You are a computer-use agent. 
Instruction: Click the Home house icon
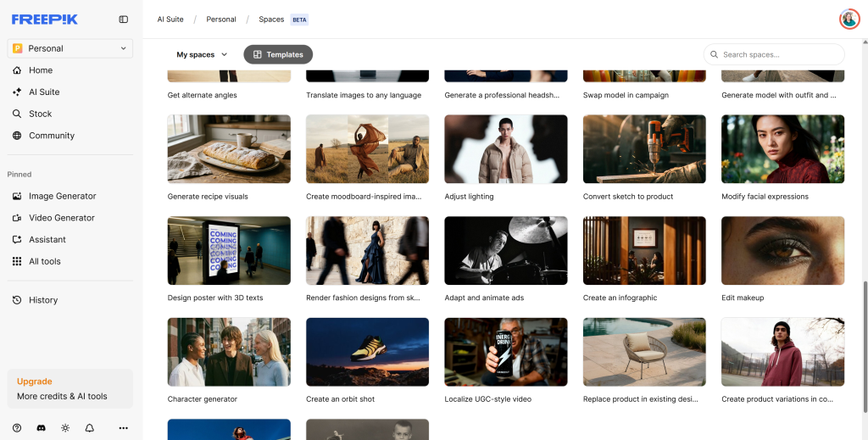pyautogui.click(x=17, y=70)
